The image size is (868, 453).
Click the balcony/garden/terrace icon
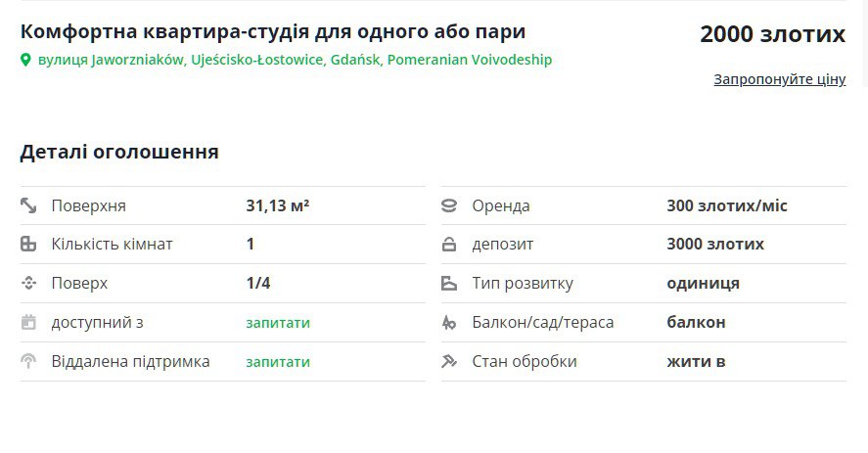[x=449, y=322]
